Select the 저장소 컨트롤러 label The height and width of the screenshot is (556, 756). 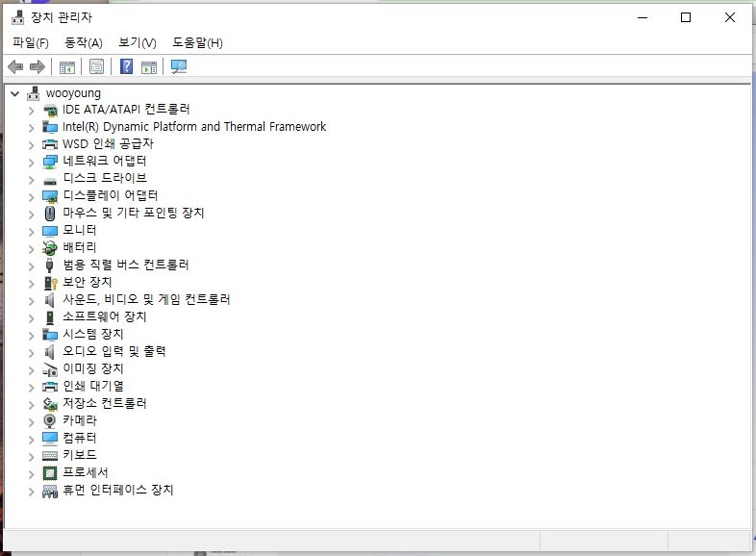point(105,403)
